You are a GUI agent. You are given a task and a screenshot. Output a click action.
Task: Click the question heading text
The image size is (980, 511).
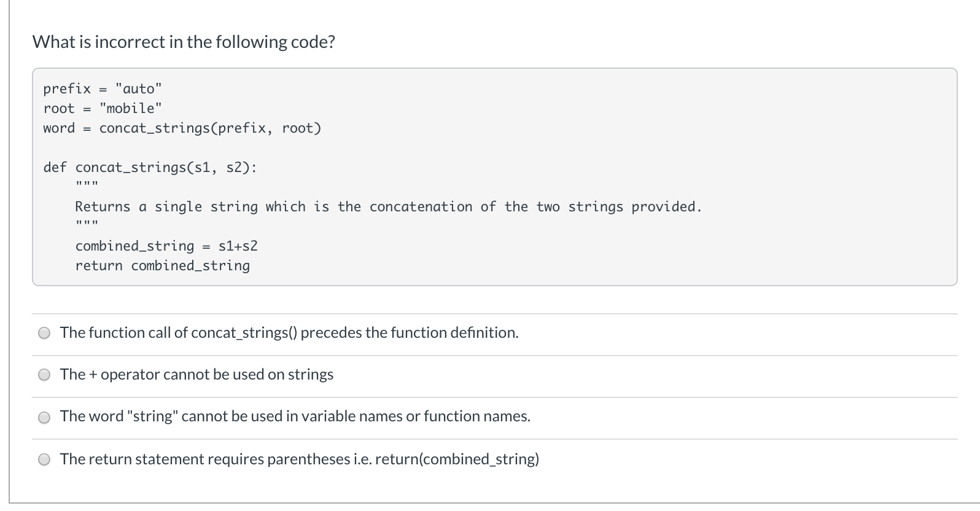pos(183,42)
